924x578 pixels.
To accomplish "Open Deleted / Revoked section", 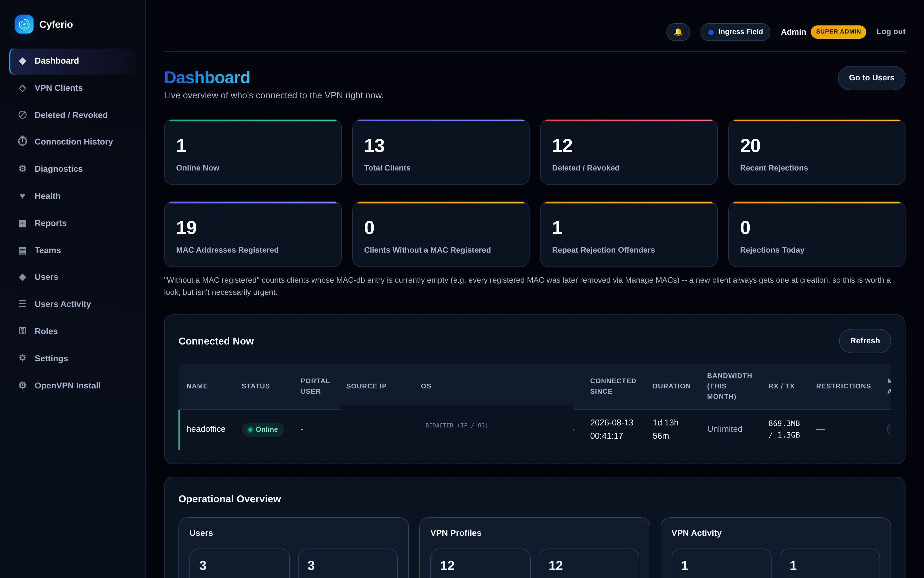I will pyautogui.click(x=72, y=115).
